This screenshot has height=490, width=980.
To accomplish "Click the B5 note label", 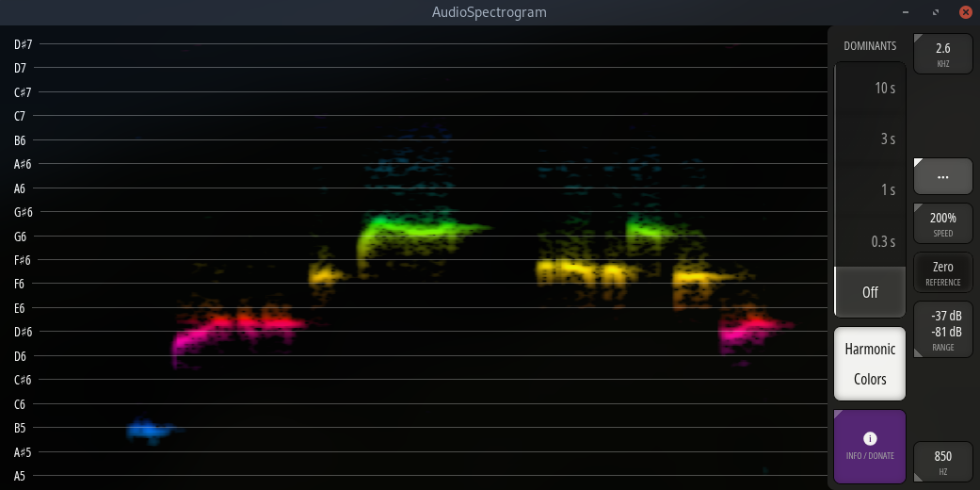I will point(20,428).
